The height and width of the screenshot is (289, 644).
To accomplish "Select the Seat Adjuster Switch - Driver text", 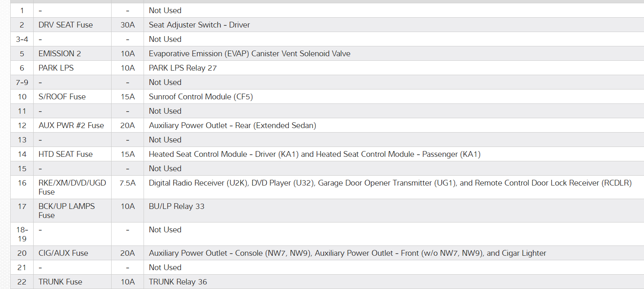I will pyautogui.click(x=199, y=25).
